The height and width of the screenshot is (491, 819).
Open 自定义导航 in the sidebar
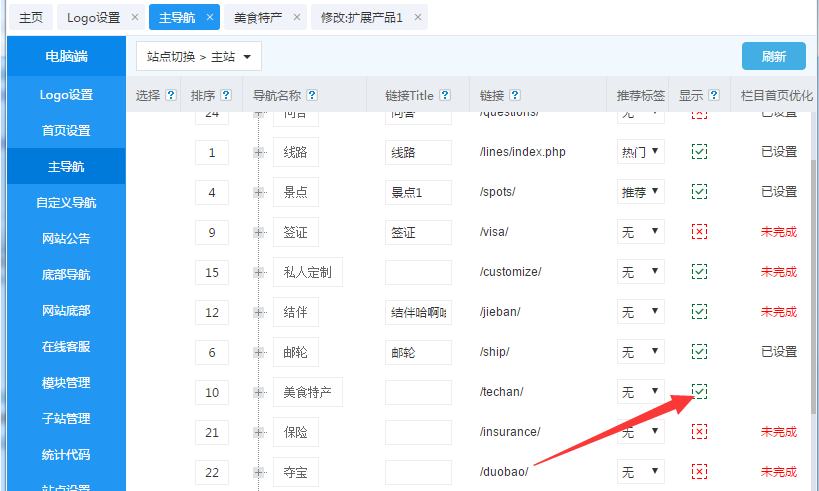[66, 203]
